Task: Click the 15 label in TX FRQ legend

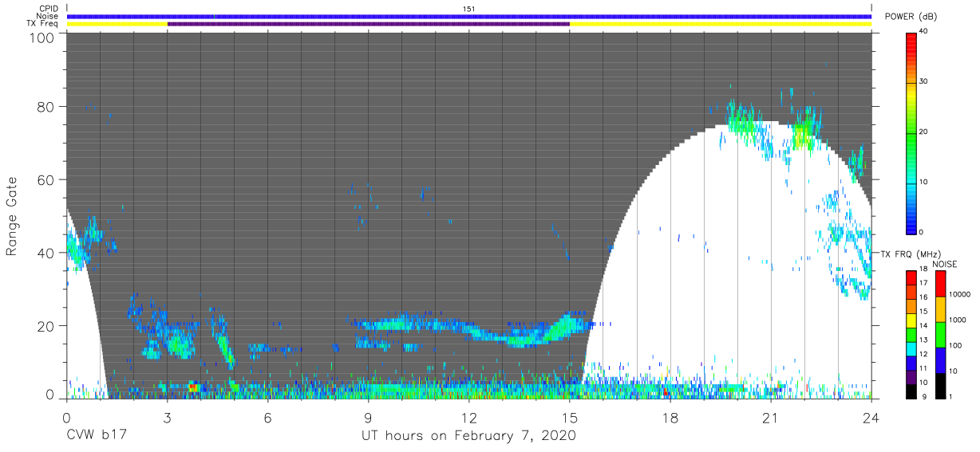Action: [x=923, y=312]
